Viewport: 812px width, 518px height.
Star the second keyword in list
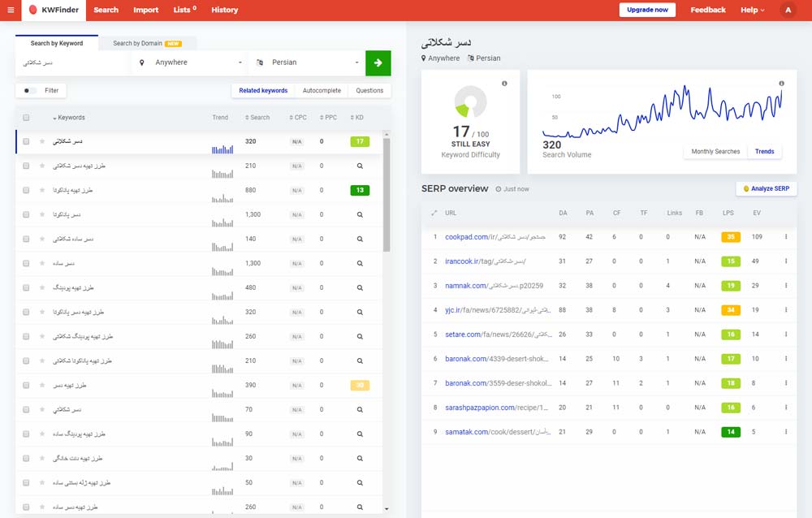pyautogui.click(x=41, y=166)
